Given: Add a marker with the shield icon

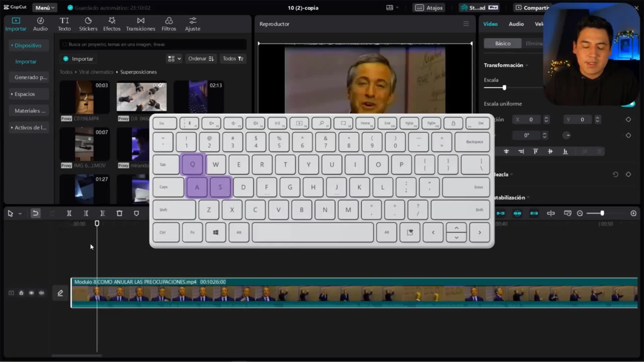Looking at the screenshot, I should pos(136,214).
